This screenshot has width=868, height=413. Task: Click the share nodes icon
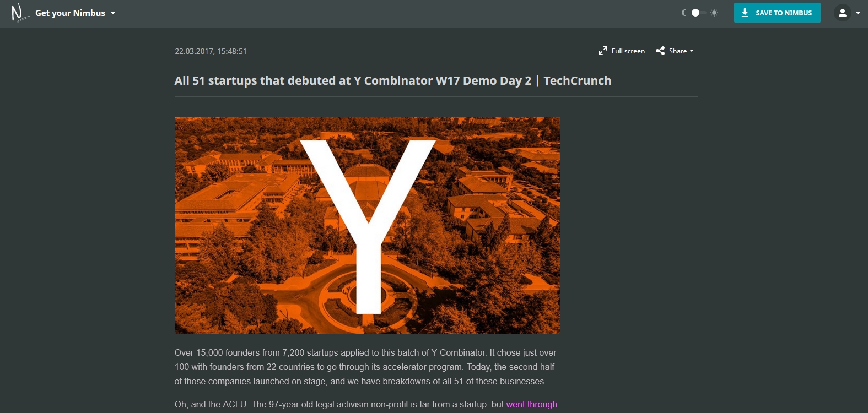[660, 51]
